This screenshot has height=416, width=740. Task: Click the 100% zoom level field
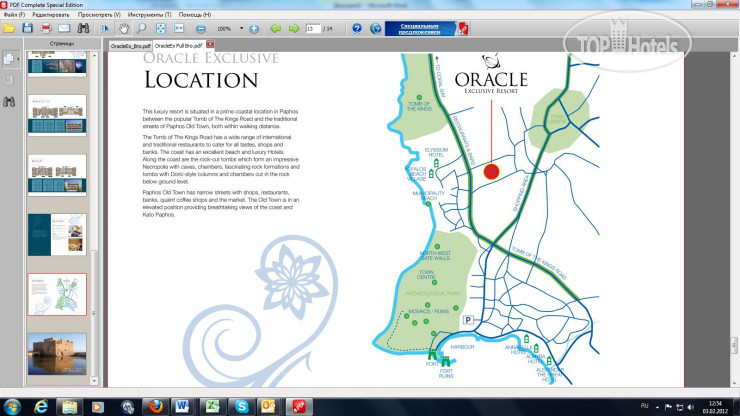point(224,29)
